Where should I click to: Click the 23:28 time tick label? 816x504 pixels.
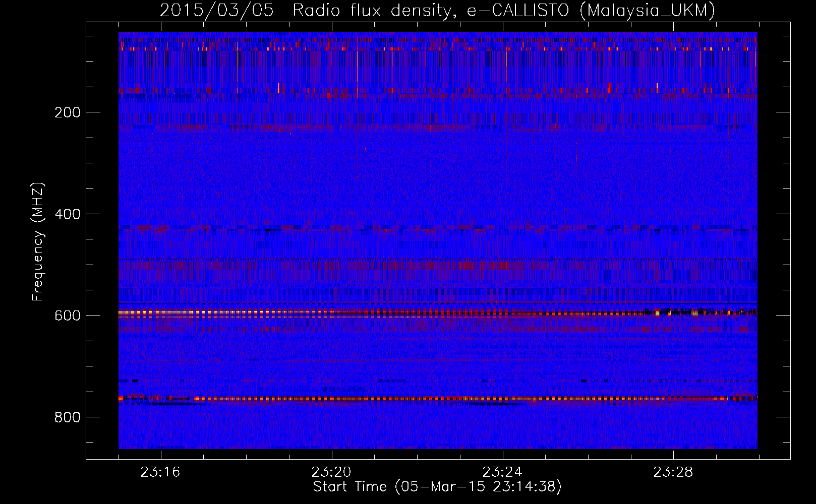pyautogui.click(x=673, y=472)
